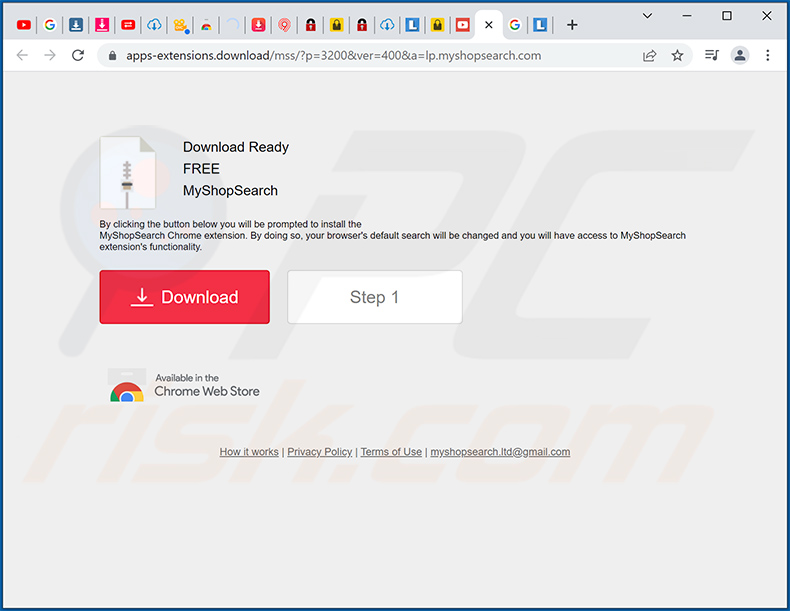Go forward to the next page
The width and height of the screenshot is (790, 611).
[50, 55]
